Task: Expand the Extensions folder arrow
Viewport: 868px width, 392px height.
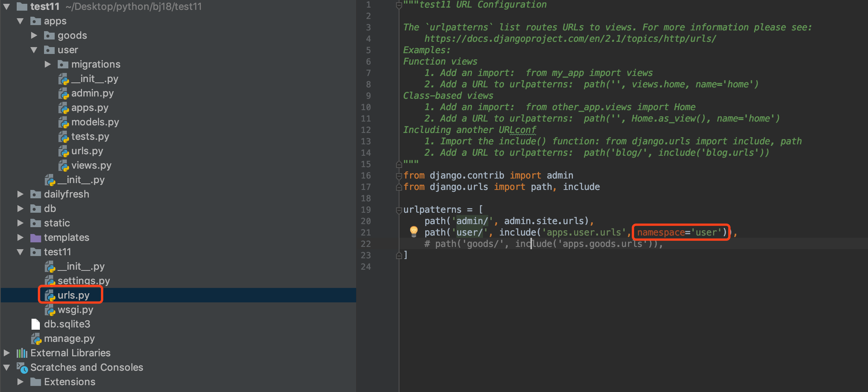Action: pos(20,382)
